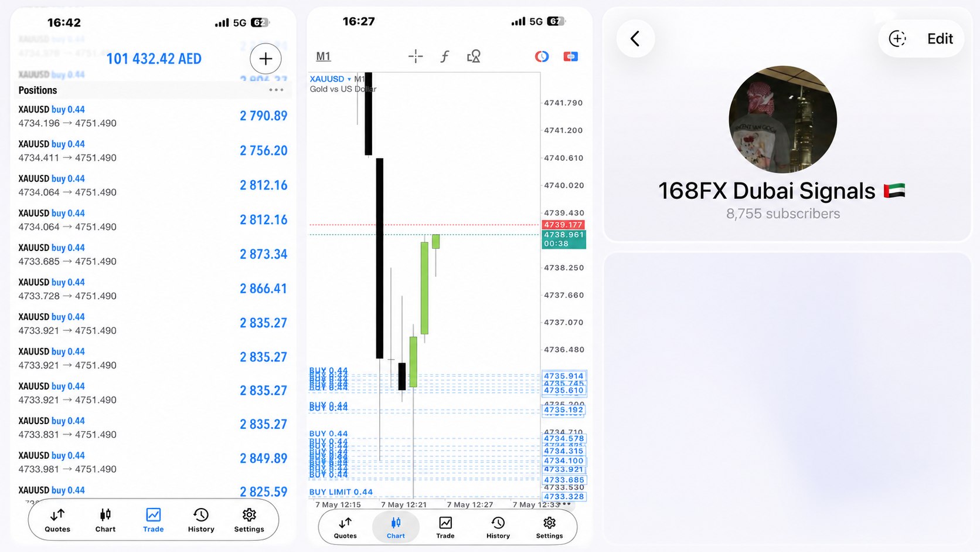Tap the green bid price label 4738.961
Screen dimensions: 980x552
coord(564,239)
